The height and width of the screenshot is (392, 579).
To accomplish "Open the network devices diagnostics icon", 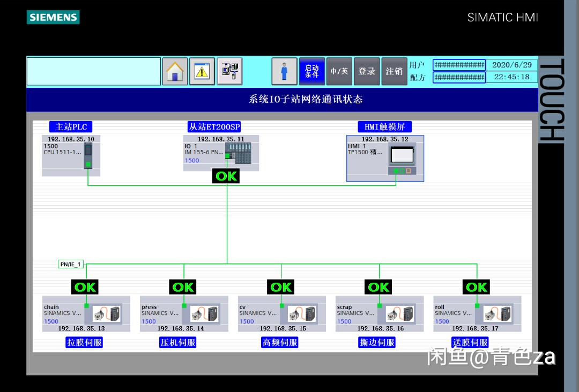I will (x=229, y=72).
